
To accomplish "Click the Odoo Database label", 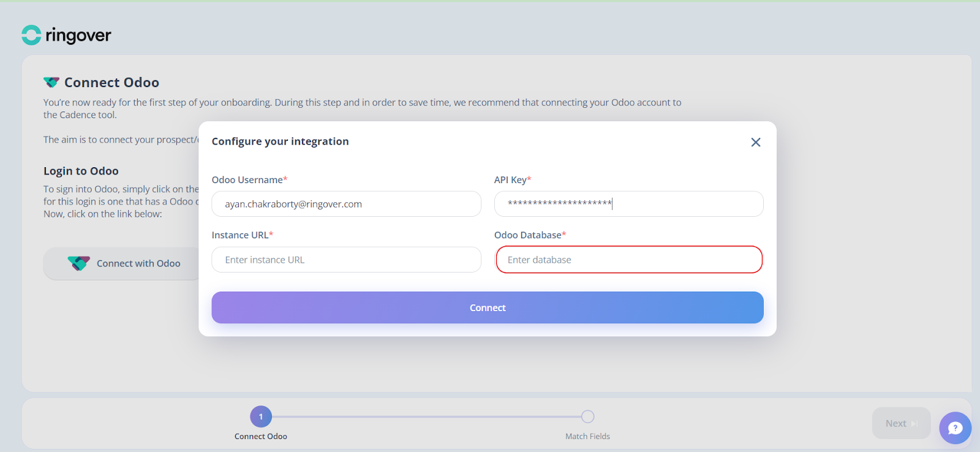I will pyautogui.click(x=530, y=235).
